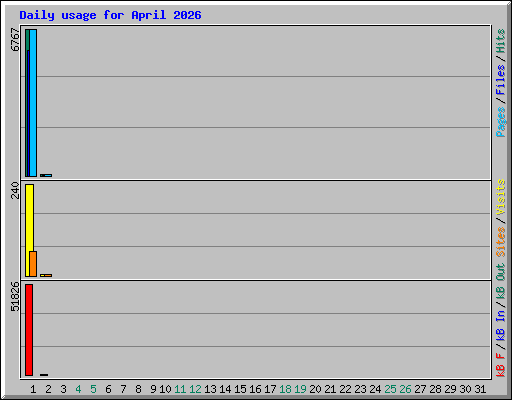Click green day 12 on the x-axis
512x400 pixels.
tap(195, 389)
